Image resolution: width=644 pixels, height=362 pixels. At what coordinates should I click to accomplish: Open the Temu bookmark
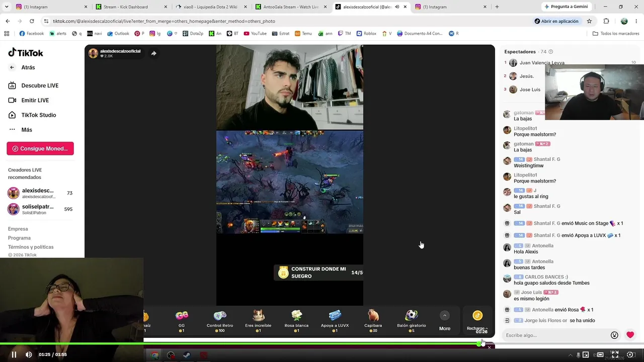click(303, 34)
